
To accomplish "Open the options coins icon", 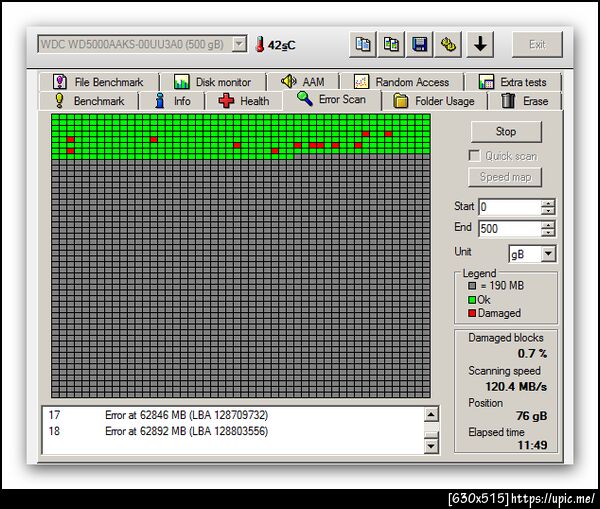I will point(448,44).
